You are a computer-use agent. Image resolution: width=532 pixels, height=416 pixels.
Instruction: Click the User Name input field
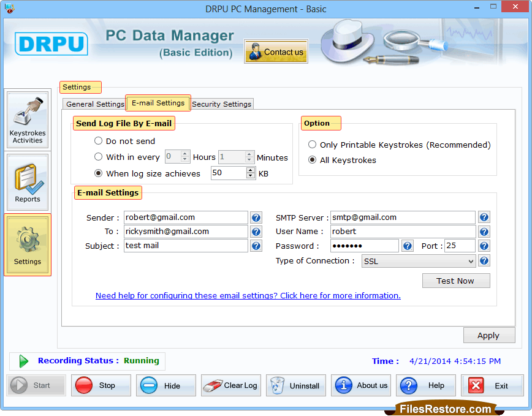(x=403, y=232)
